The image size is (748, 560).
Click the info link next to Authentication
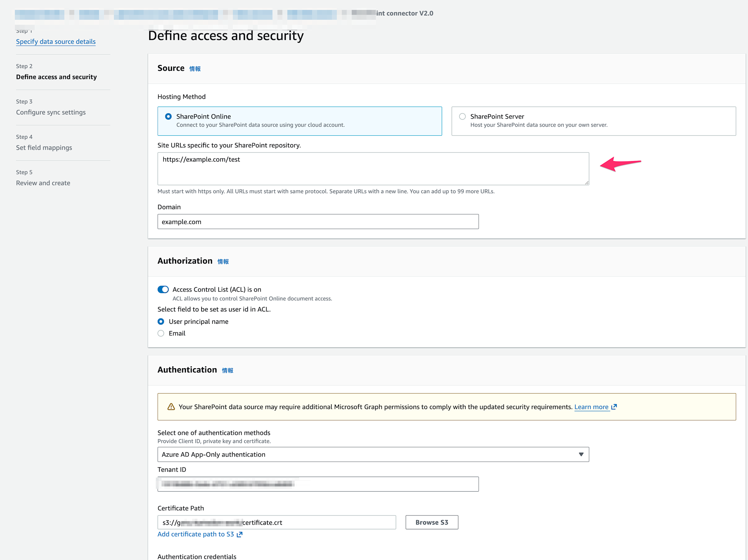click(227, 370)
